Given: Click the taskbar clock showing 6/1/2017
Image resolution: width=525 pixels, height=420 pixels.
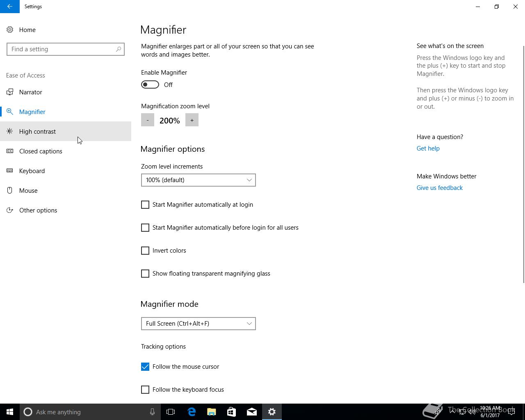Looking at the screenshot, I should click(490, 412).
